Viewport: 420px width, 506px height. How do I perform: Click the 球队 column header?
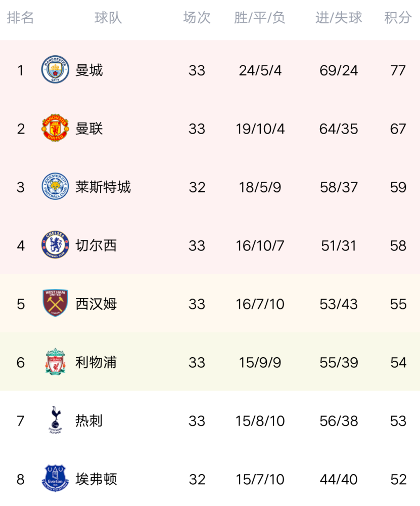click(108, 18)
